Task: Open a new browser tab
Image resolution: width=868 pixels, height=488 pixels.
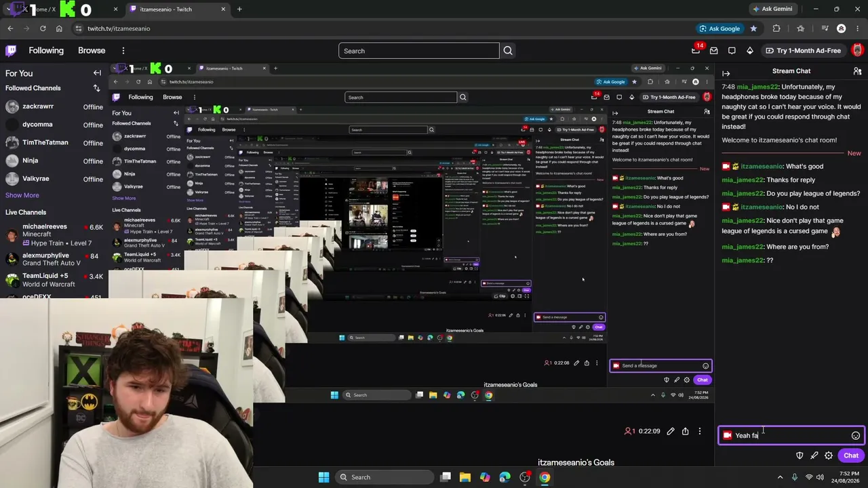Action: coord(239,9)
